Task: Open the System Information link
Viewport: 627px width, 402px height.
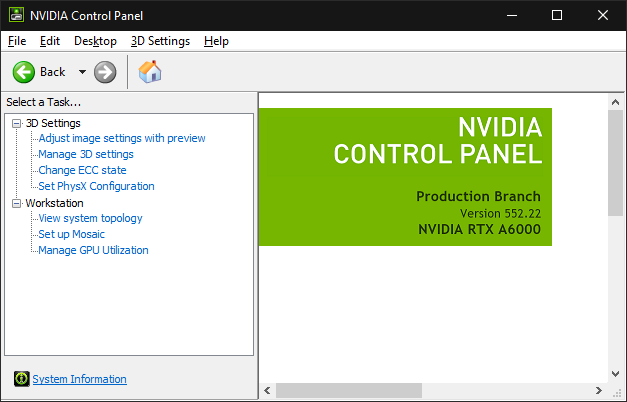Action: pyautogui.click(x=80, y=379)
